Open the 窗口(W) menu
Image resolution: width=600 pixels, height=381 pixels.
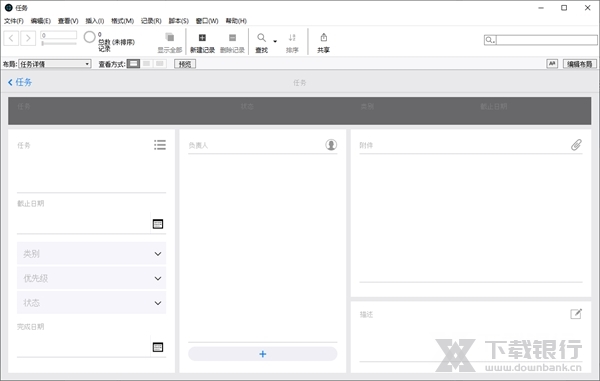207,21
